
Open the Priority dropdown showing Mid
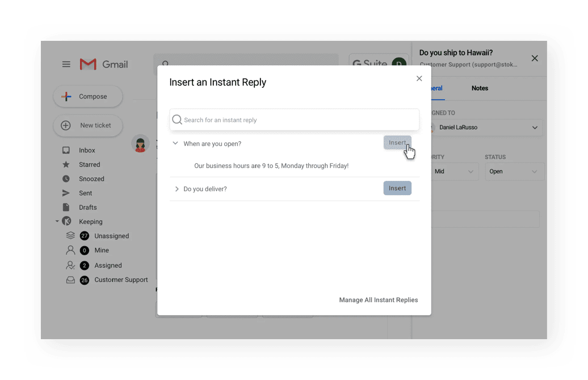point(455,171)
